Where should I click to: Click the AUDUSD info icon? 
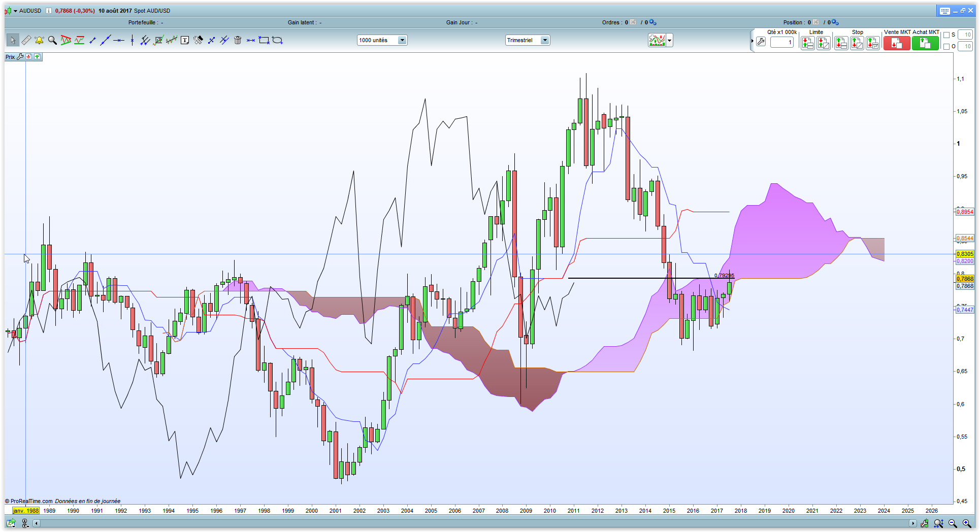[x=49, y=11]
